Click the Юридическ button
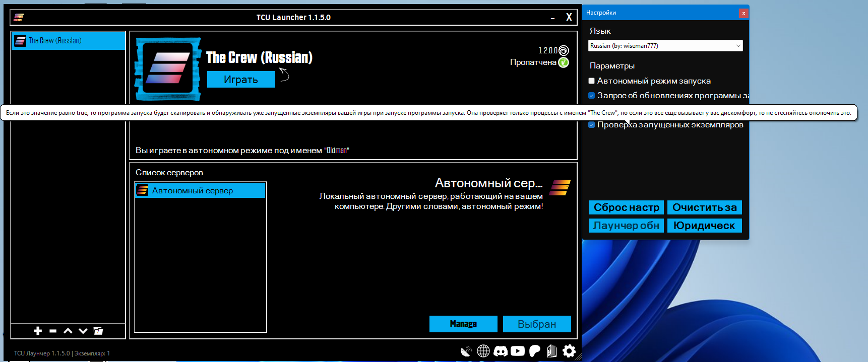Image resolution: width=868 pixels, height=362 pixels. (x=705, y=226)
